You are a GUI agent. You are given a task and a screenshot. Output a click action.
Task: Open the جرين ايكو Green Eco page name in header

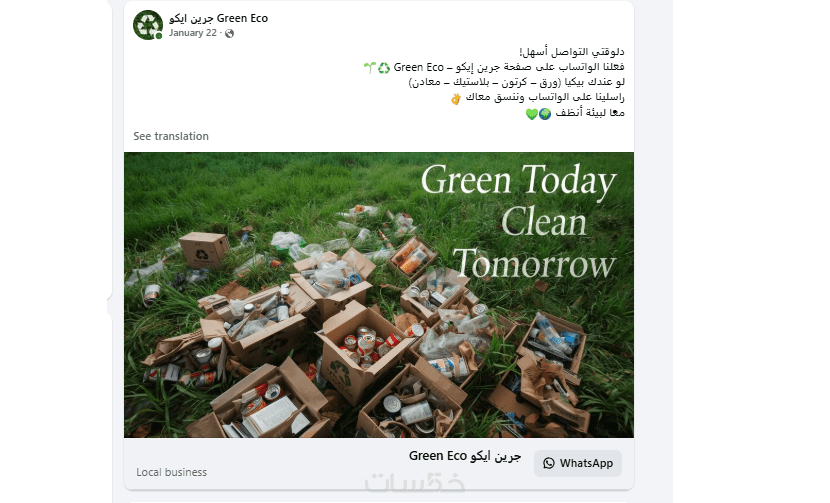[218, 18]
